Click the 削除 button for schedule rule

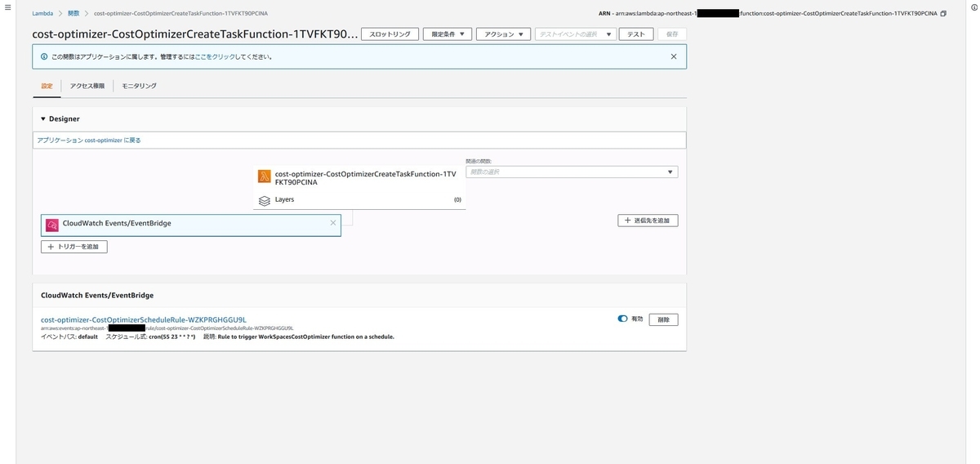point(663,319)
